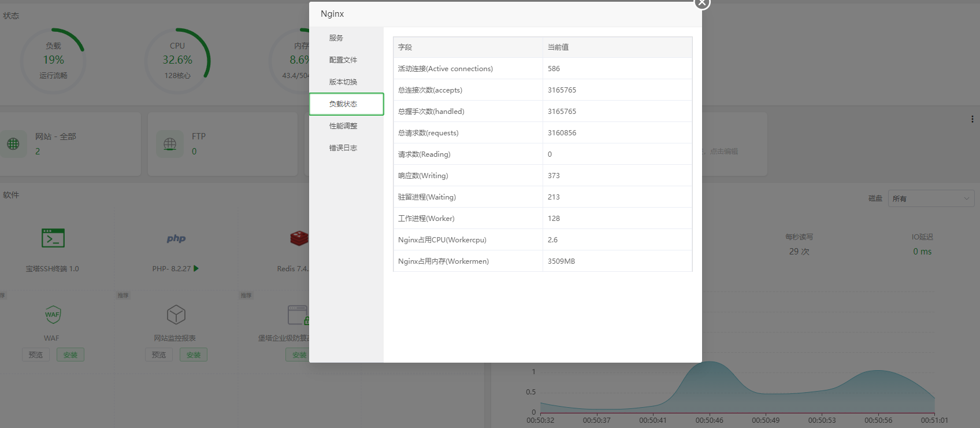Screen dimensions: 980x428
Task: Click the PHP- 8.2.27 label
Action: click(x=171, y=269)
